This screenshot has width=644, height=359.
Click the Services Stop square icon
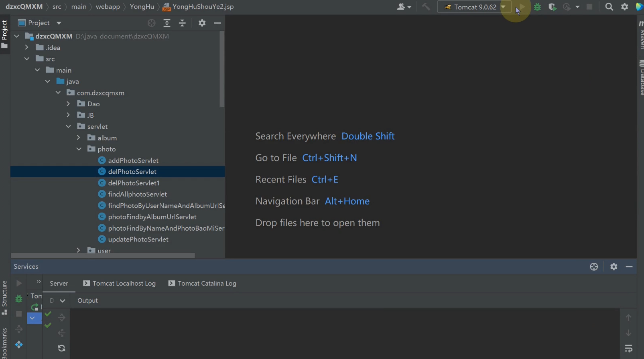tap(19, 314)
